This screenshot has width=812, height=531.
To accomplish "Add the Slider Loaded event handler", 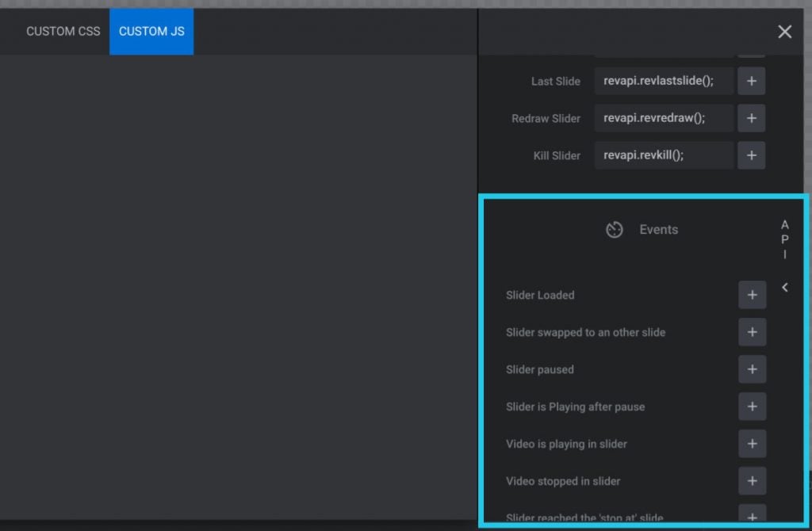I will [x=752, y=294].
